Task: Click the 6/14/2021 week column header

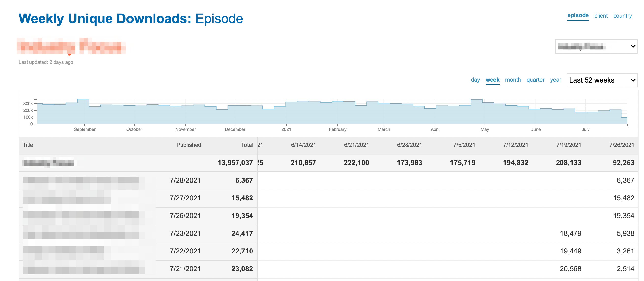Action: coord(303,145)
